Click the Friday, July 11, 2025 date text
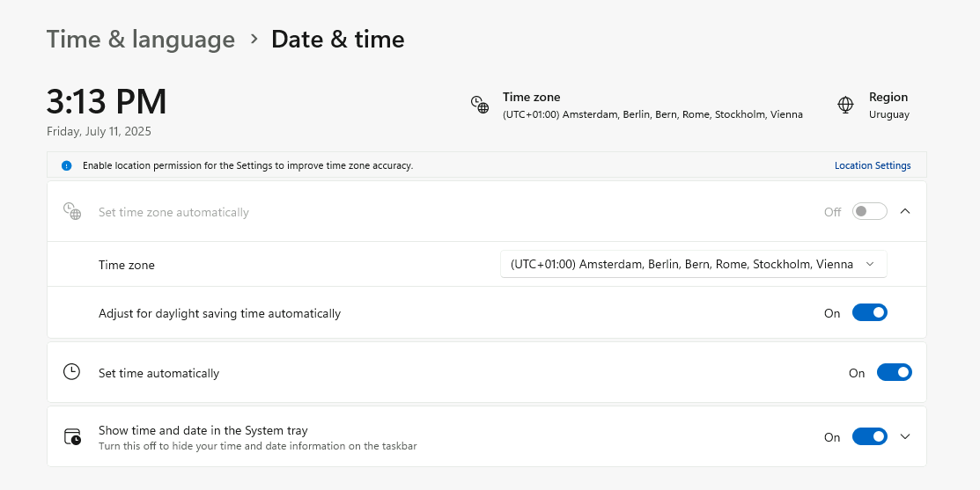Image resolution: width=980 pixels, height=490 pixels. pos(99,132)
